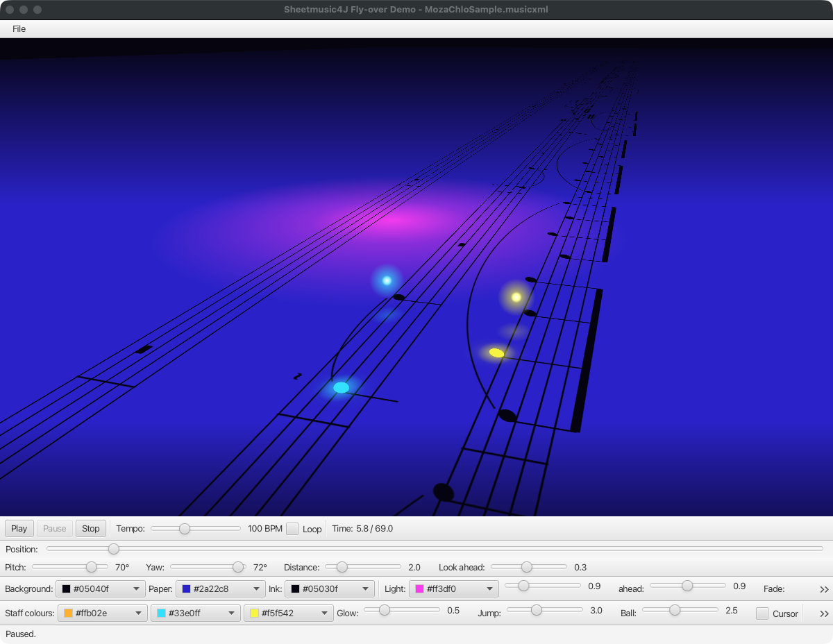Click the 2.0 distance value
Viewport: 833px width, 644px height.
414,567
